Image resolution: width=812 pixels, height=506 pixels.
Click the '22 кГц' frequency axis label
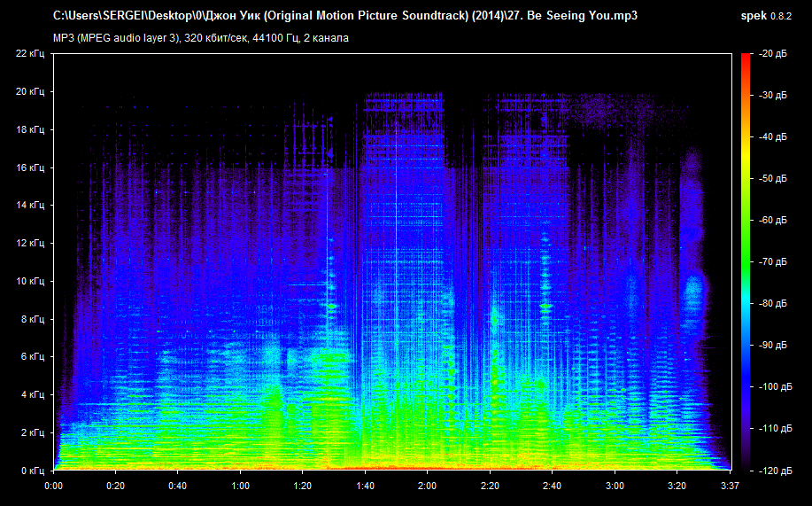(31, 53)
